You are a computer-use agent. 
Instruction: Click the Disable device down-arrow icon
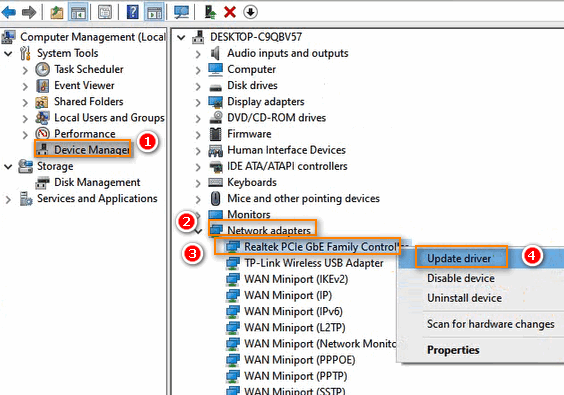click(250, 12)
